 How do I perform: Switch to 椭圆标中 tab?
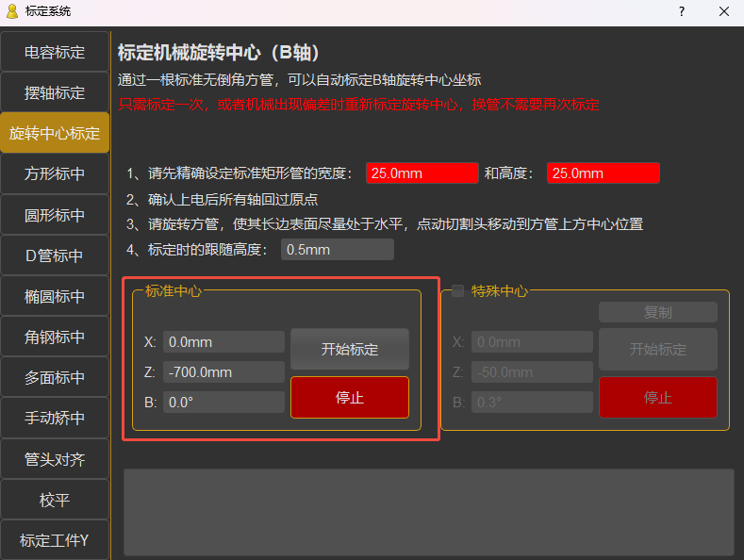(x=55, y=296)
